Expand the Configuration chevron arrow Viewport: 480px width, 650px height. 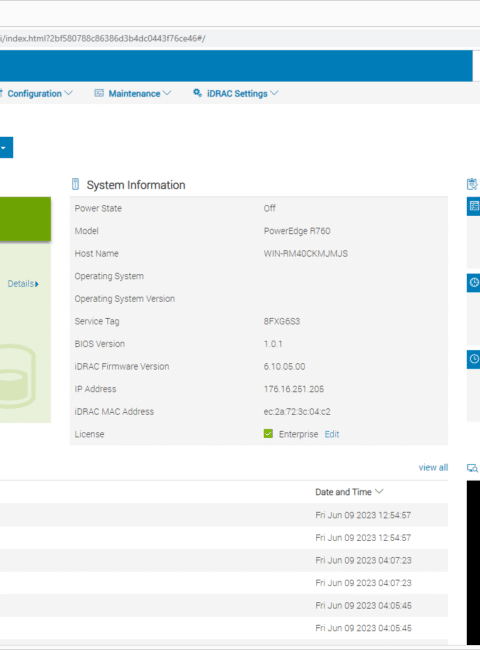[x=68, y=93]
